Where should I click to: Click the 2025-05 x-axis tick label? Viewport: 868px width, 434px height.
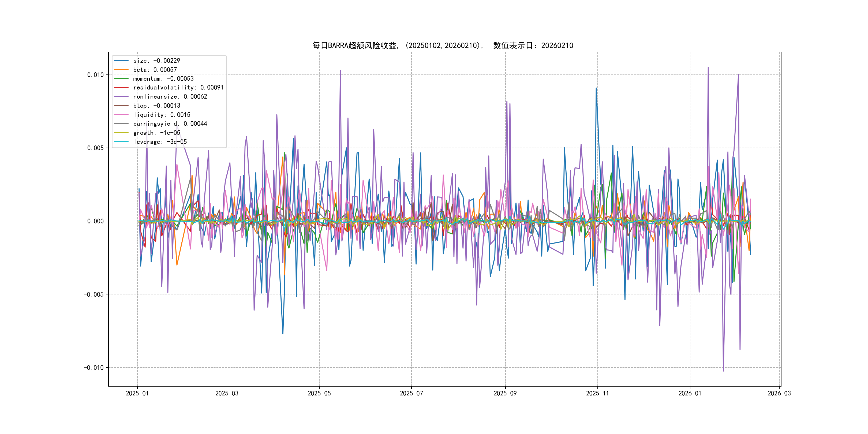click(319, 393)
